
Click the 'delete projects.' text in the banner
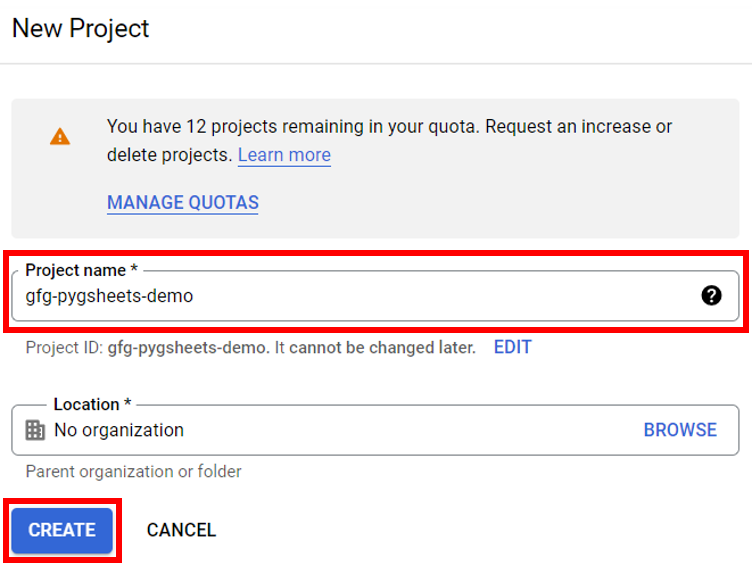pos(169,155)
